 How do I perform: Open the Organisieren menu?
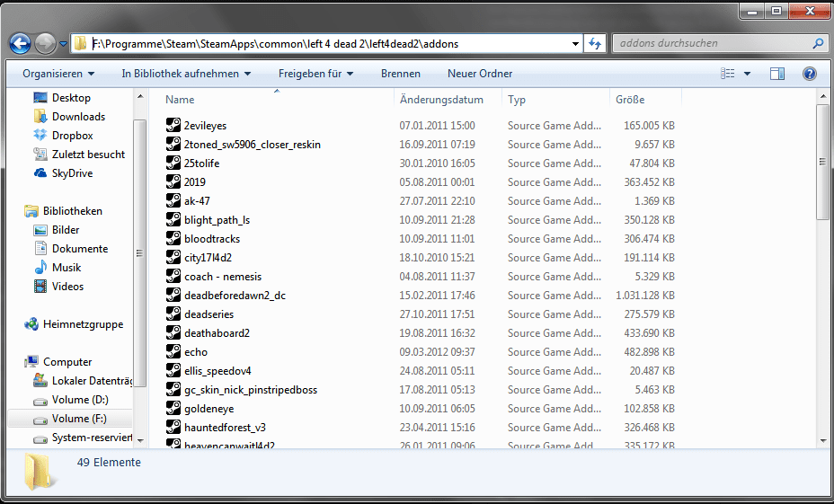click(x=58, y=74)
